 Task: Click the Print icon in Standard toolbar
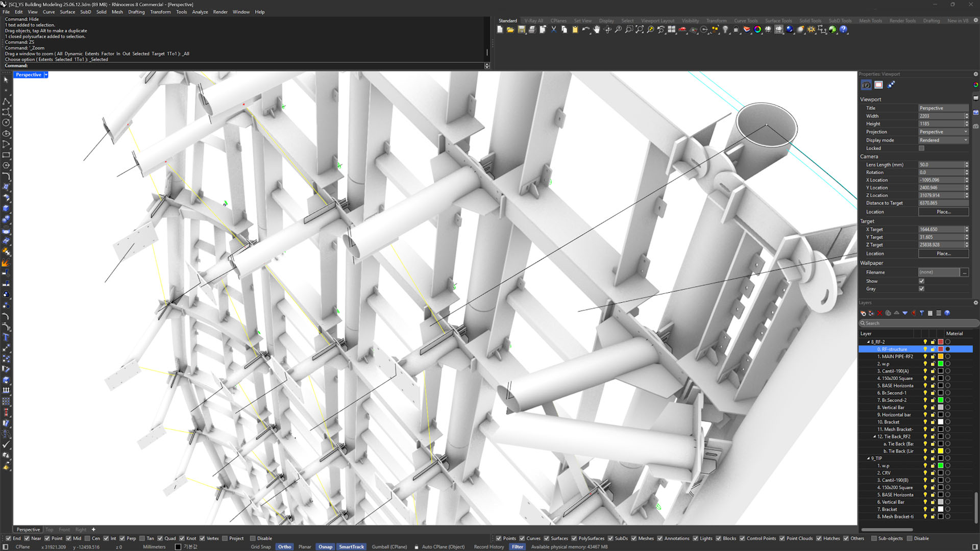coord(532,30)
